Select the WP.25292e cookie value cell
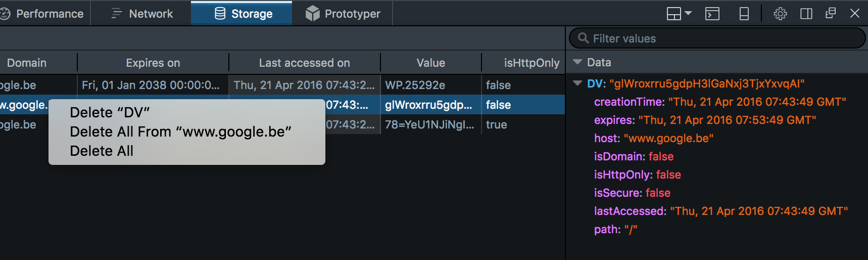 click(x=431, y=85)
